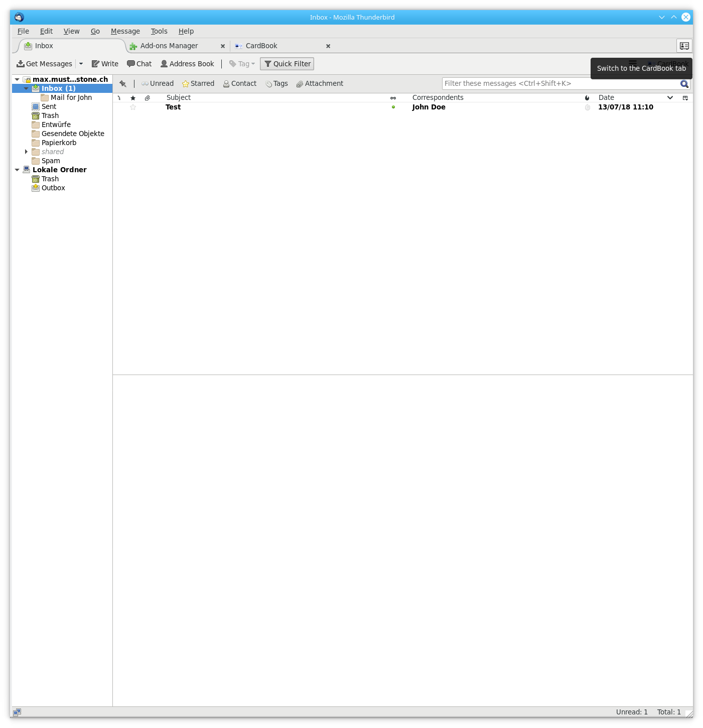The width and height of the screenshot is (703, 728).
Task: Toggle the star on the Test message
Action: (133, 107)
